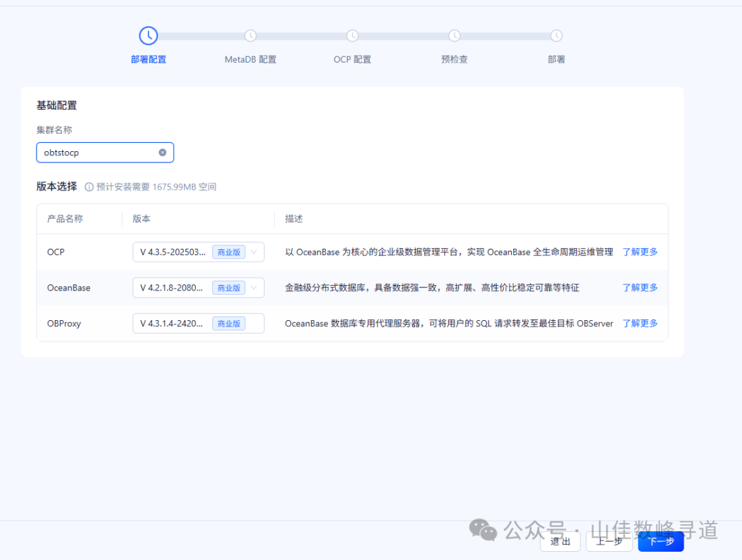Click the OBProxy description text
This screenshot has height=560, width=742.
pos(449,324)
